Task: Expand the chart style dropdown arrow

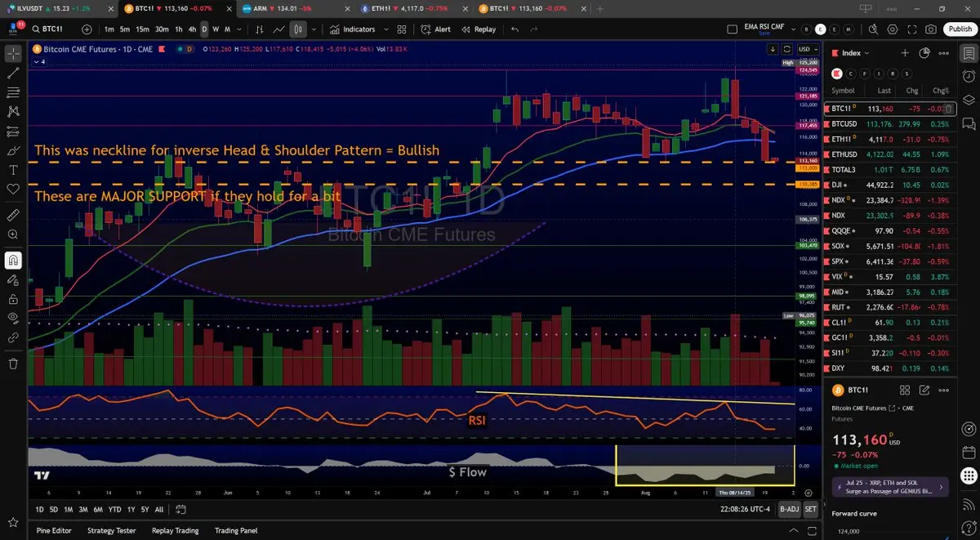Action: [x=314, y=29]
